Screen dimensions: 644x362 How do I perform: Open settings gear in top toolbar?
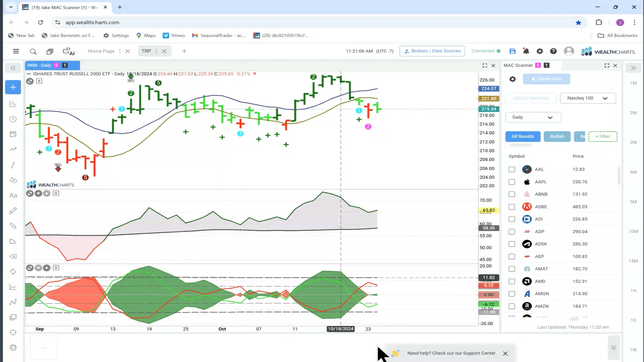coord(540,51)
